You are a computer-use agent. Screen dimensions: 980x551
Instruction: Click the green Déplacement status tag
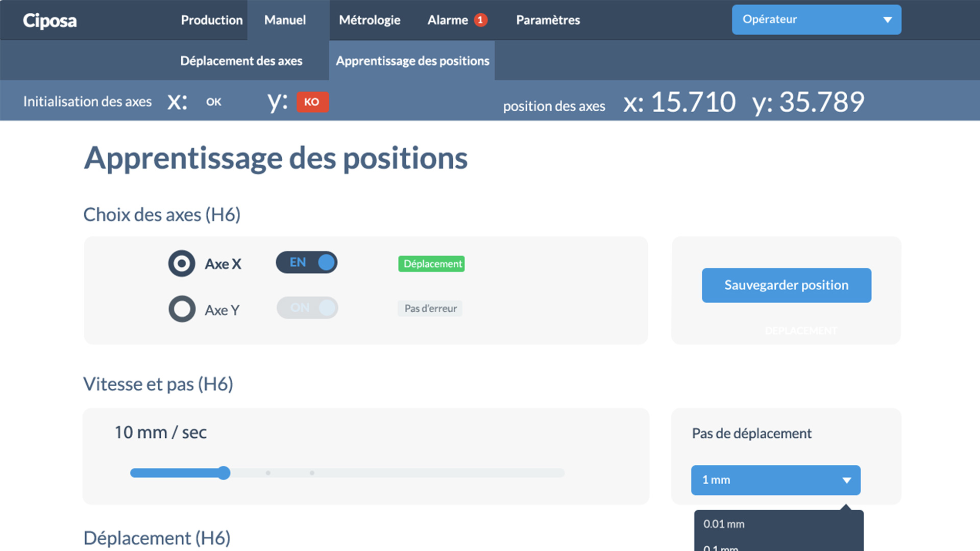click(431, 264)
